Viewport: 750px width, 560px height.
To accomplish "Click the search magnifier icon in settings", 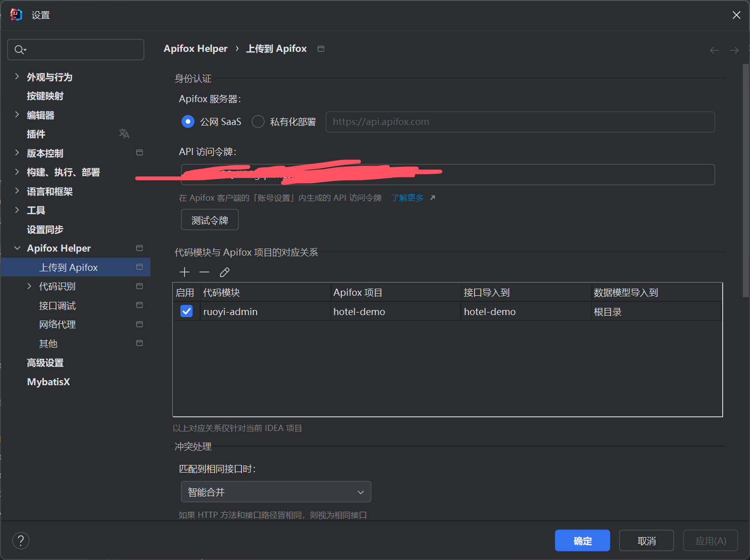I will pos(20,50).
